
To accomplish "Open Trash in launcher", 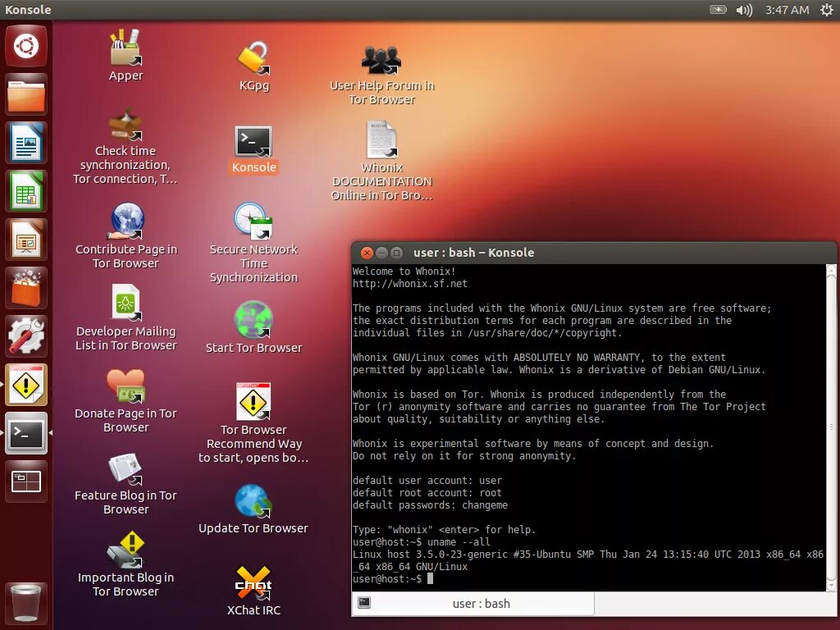I will pos(26,604).
